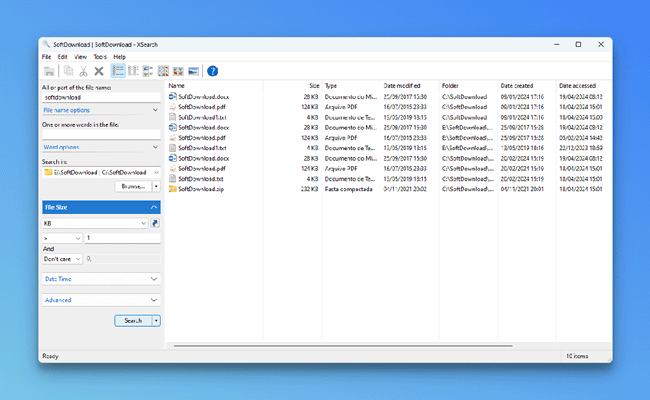Viewport: 650px width, 400px height.
Task: Click the SoftDownload.txt file icon
Action: [x=172, y=179]
